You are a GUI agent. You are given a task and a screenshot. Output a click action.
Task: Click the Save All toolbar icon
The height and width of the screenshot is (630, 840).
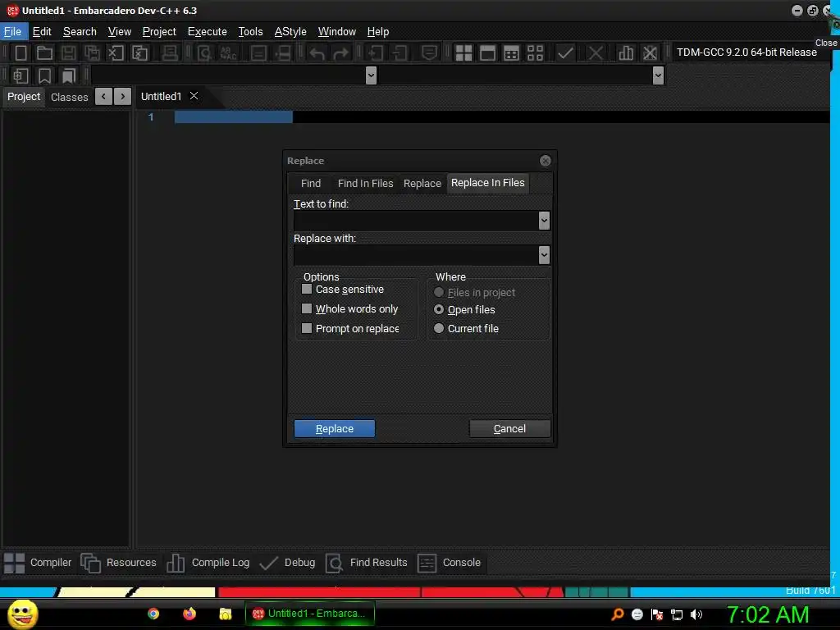click(x=92, y=52)
